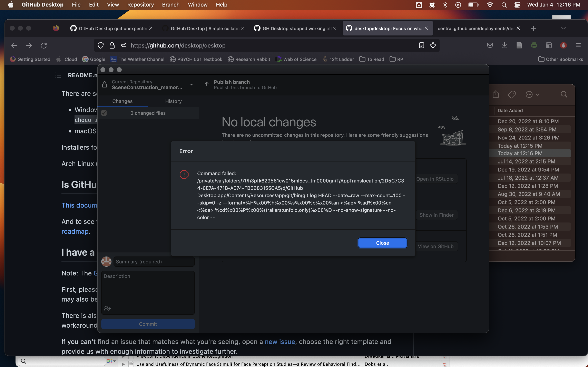Click the red content-blocker hand icon
The width and height of the screenshot is (588, 367).
[563, 45]
